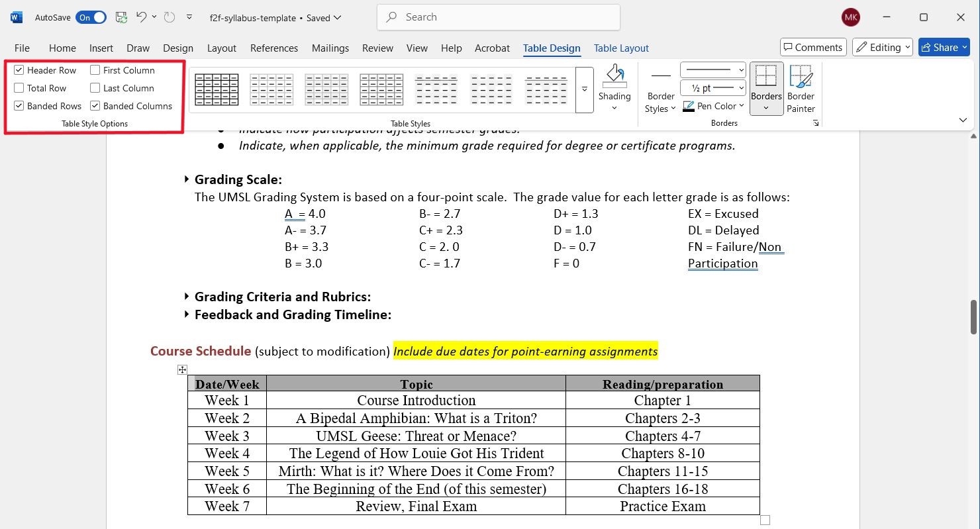
Task: Open the Help tab
Action: click(452, 48)
